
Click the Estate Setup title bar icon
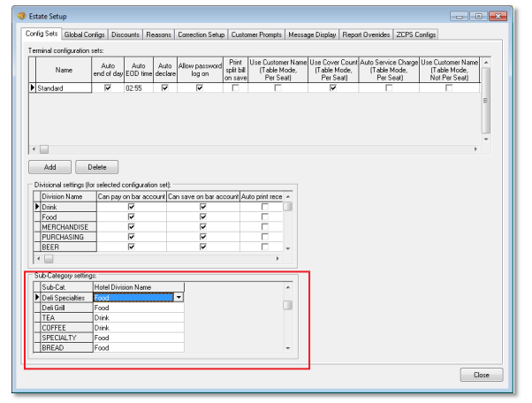tap(21, 16)
